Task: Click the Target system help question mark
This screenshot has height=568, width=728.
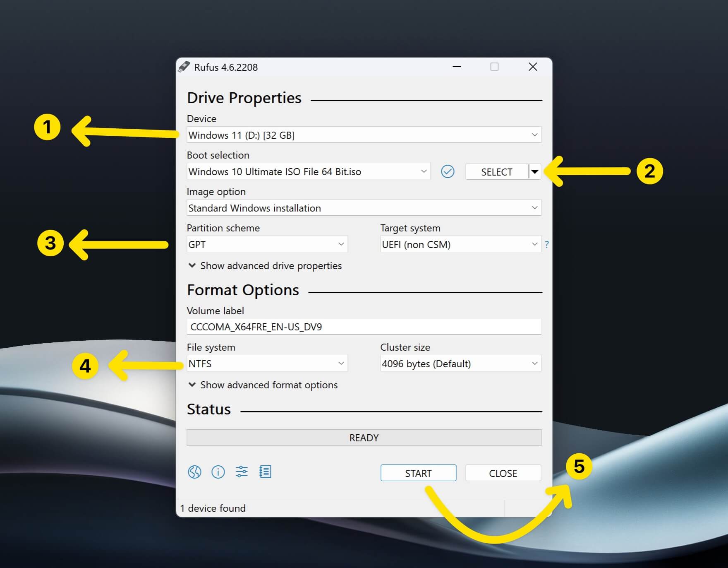Action: click(547, 244)
